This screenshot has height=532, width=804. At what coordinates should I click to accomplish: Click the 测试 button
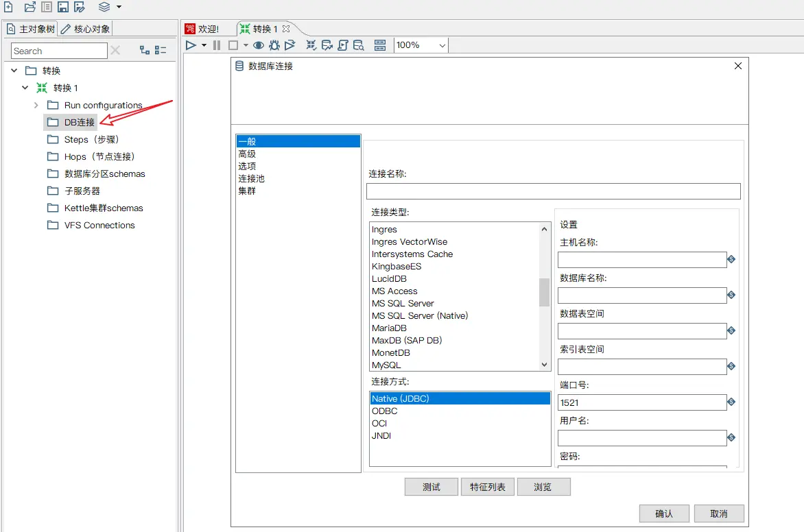431,487
